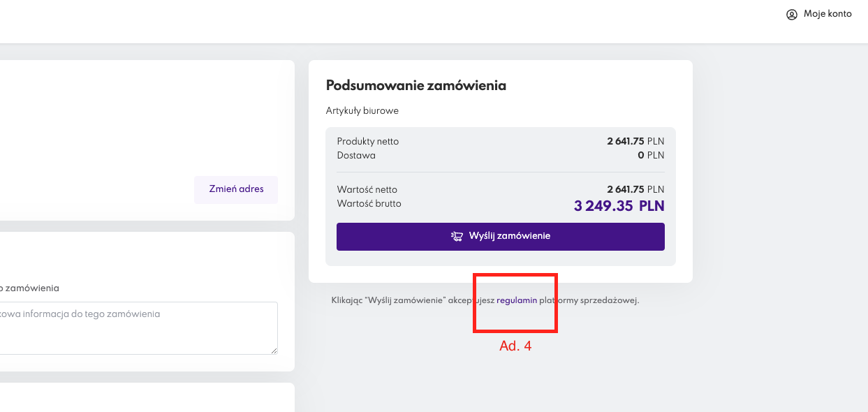
Task: Select the "Artykuły biurowe" label
Action: pos(362,111)
